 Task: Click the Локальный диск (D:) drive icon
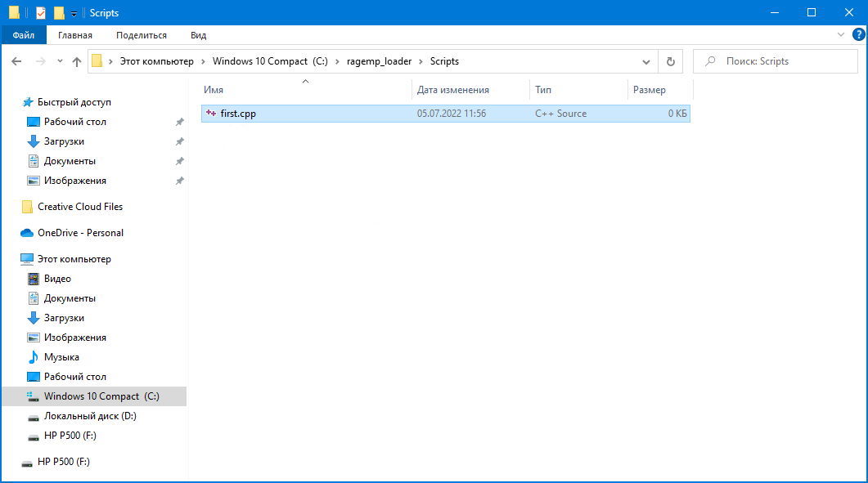coord(34,417)
